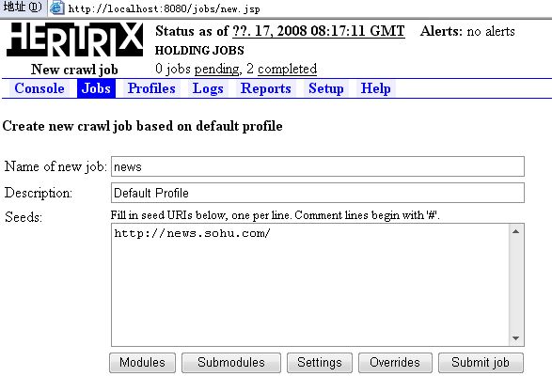552x392 pixels.
Task: Click the seeds scrollbar down arrow
Action: click(x=515, y=338)
